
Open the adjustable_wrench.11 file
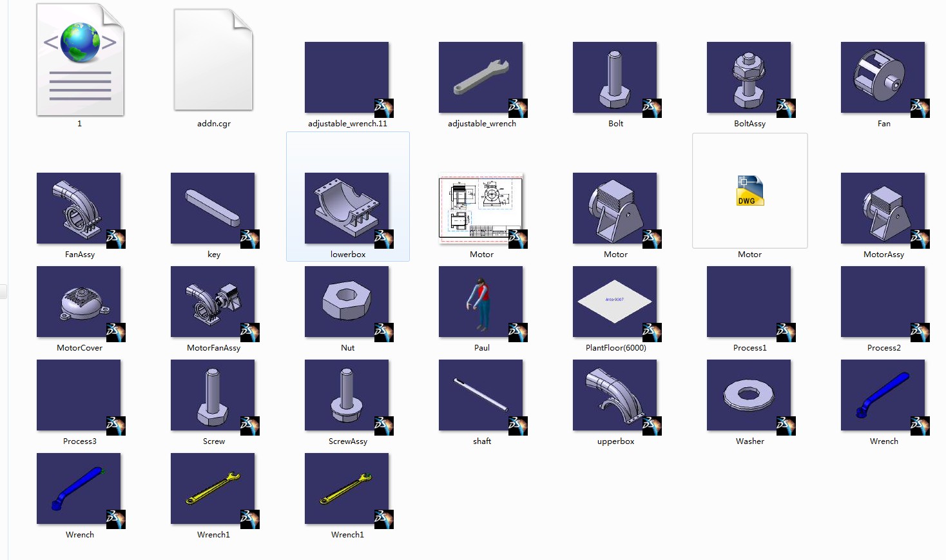tap(347, 78)
